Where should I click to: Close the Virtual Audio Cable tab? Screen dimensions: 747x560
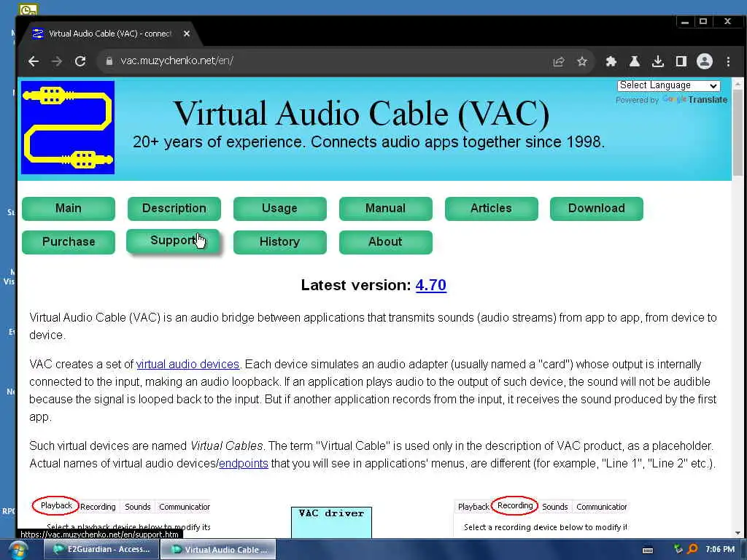pyautogui.click(x=187, y=34)
